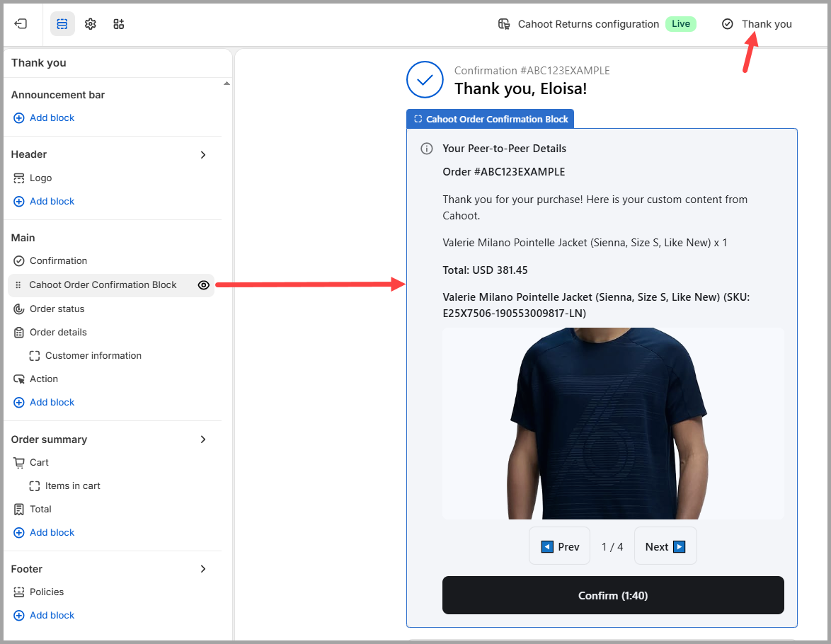Click the Order #ABC123EXAMPLE text in block
Viewport: 831px width, 644px height.
point(503,172)
